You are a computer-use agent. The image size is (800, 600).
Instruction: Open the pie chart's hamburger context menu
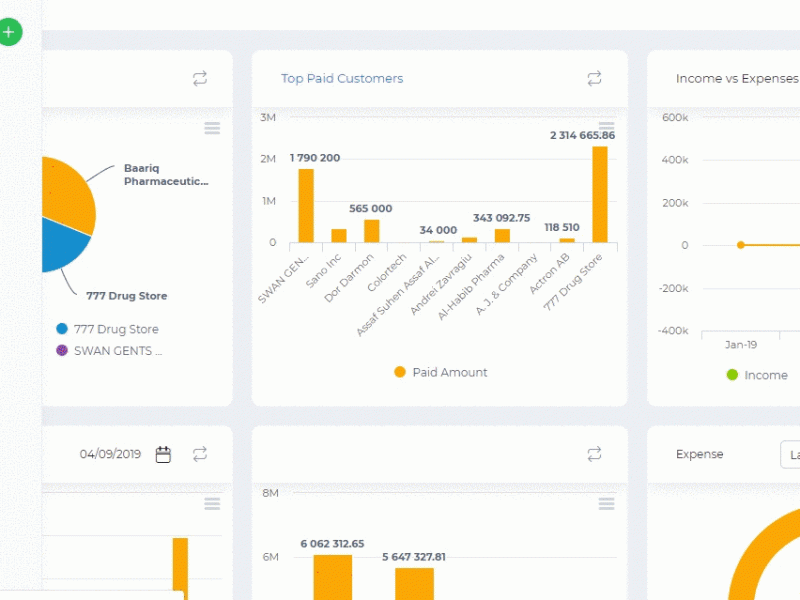[212, 128]
